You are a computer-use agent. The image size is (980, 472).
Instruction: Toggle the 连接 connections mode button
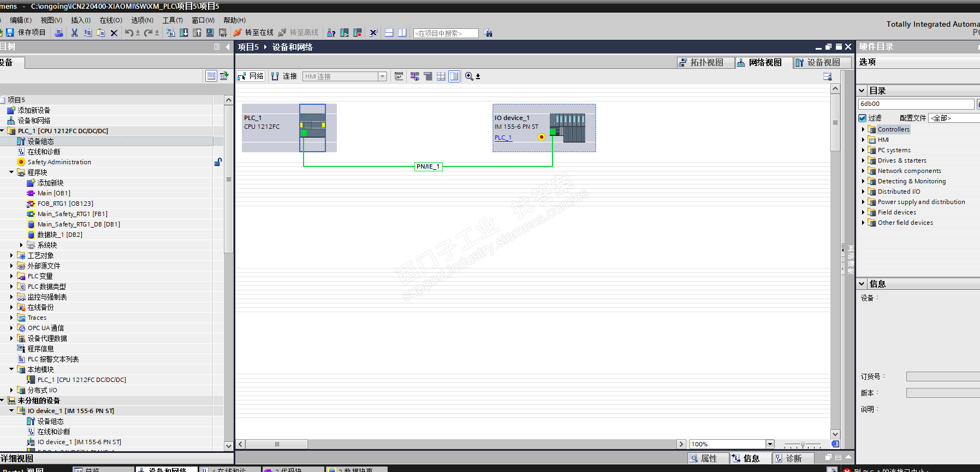pos(284,76)
